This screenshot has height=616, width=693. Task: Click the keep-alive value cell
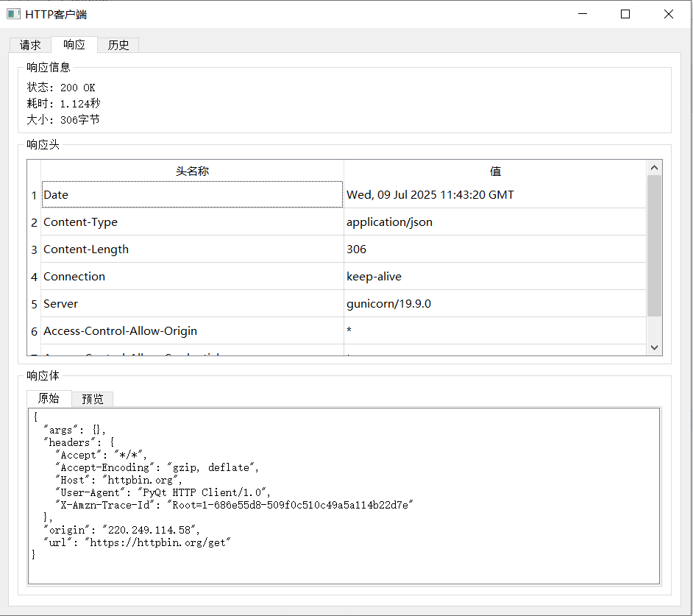pyautogui.click(x=495, y=277)
